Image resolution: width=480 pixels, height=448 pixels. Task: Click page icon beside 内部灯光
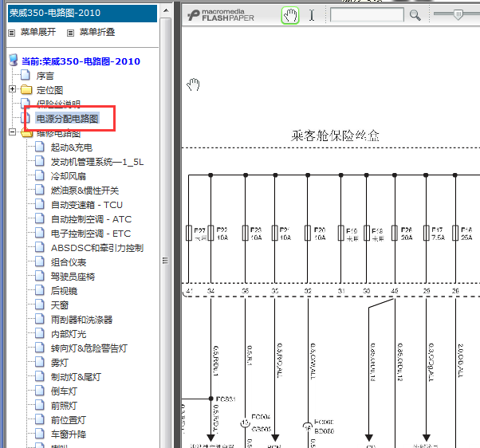pos(40,334)
